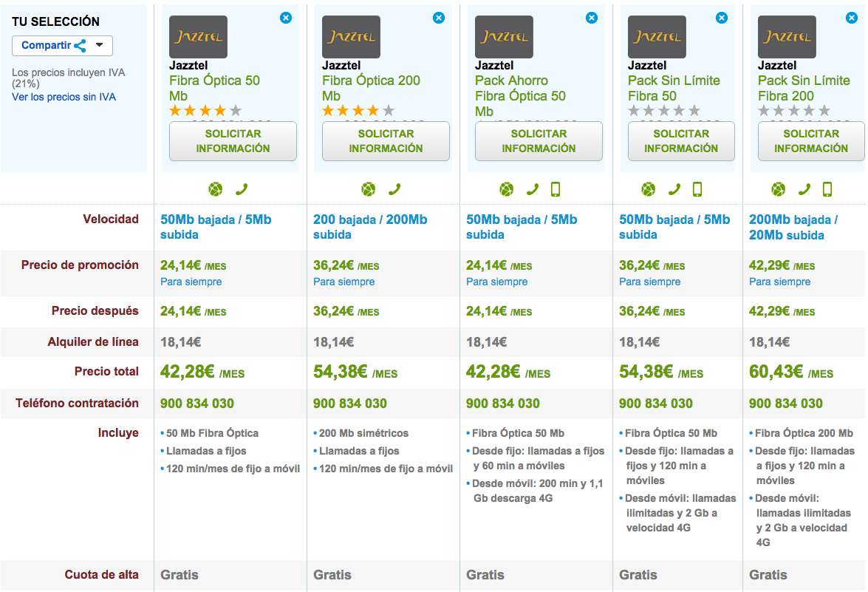Image resolution: width=868 pixels, height=592 pixels.
Task: Remove Pack Sin Límite Fibra 50 card
Action: tap(721, 18)
